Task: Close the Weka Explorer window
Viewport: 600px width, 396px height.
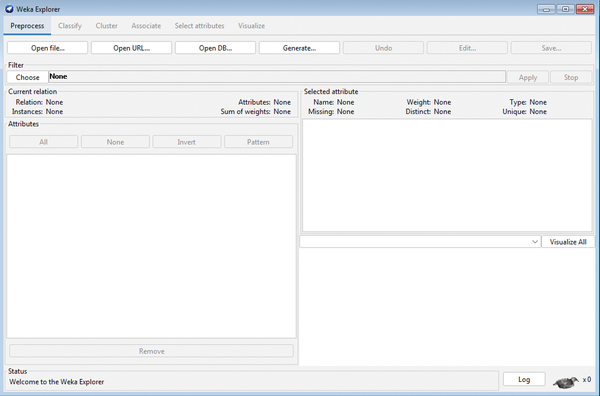Action: tap(585, 9)
